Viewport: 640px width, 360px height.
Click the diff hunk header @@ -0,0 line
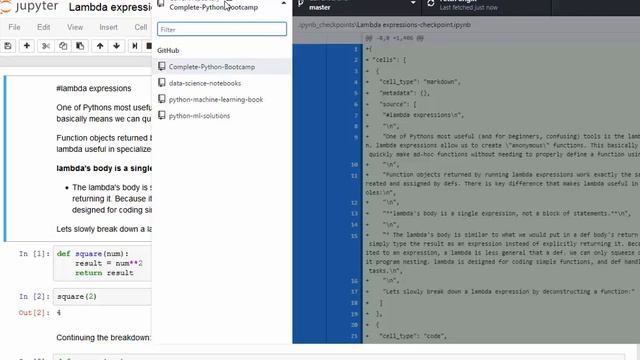click(395, 38)
